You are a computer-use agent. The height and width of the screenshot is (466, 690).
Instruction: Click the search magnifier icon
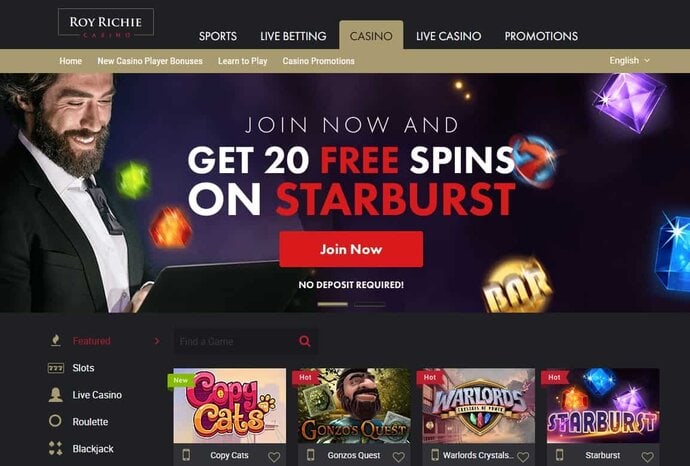tap(305, 341)
